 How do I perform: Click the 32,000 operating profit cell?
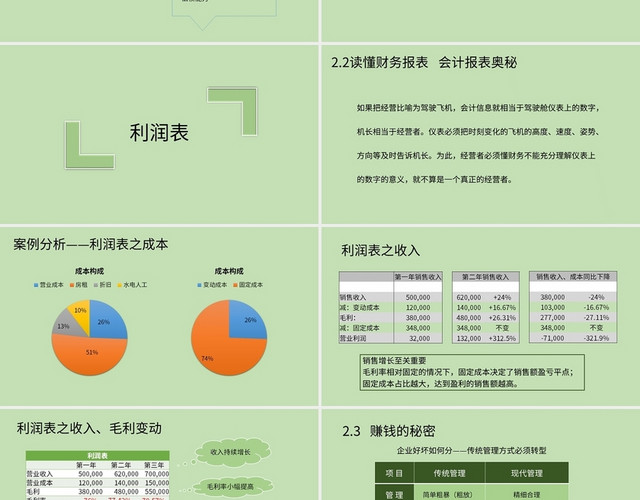click(420, 338)
